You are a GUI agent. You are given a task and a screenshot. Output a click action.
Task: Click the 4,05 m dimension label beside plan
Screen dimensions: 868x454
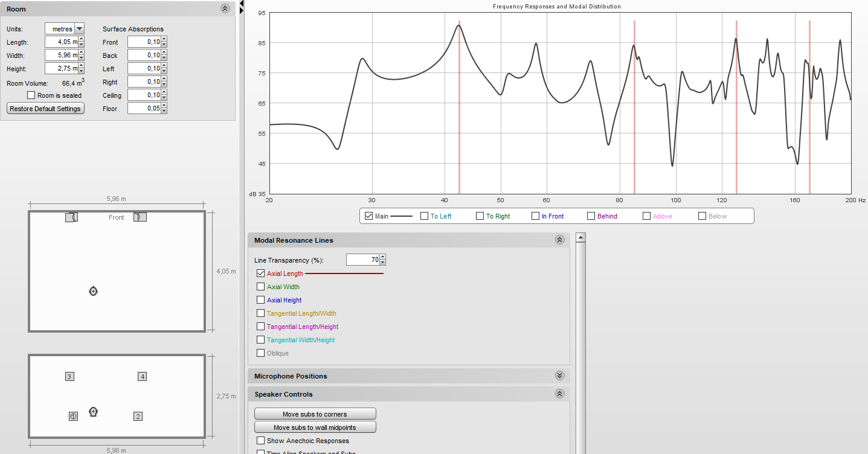226,272
